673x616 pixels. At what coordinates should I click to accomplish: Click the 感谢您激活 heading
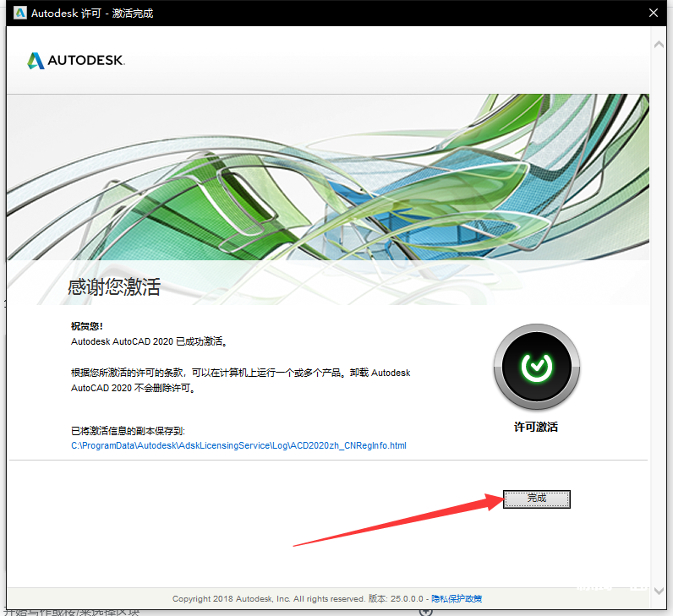[114, 287]
